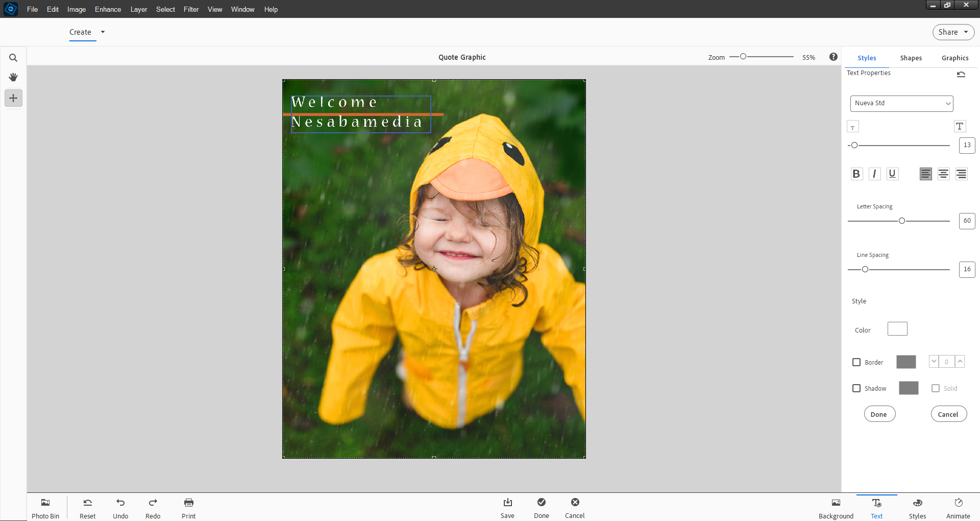Click the Print icon

[x=189, y=503]
